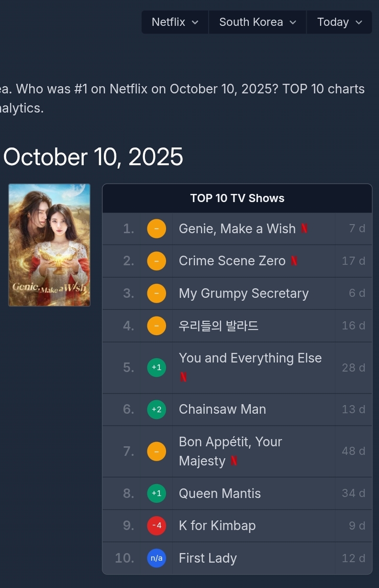Click the blue n/a badge for First Lady
The width and height of the screenshot is (379, 588).
(x=156, y=558)
